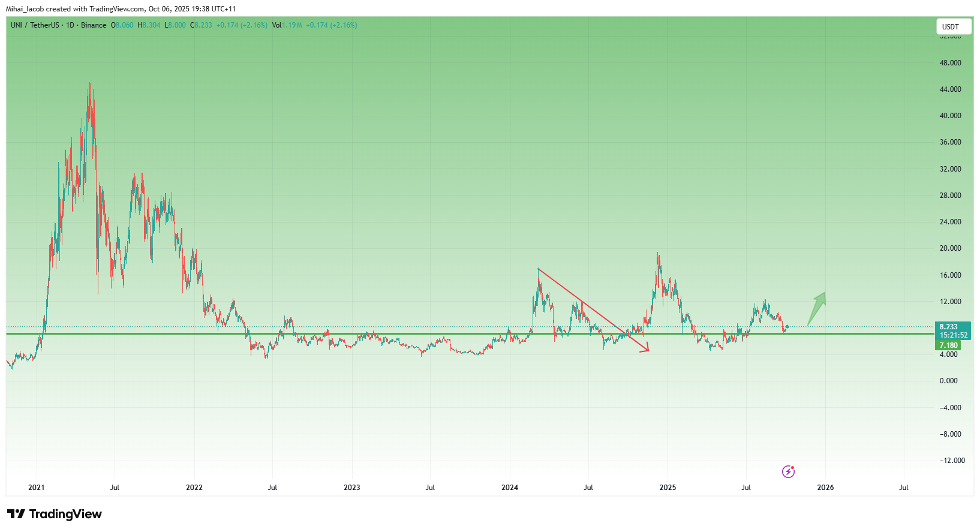Click the green 7.180 horizontal line price tag

pyautogui.click(x=948, y=345)
